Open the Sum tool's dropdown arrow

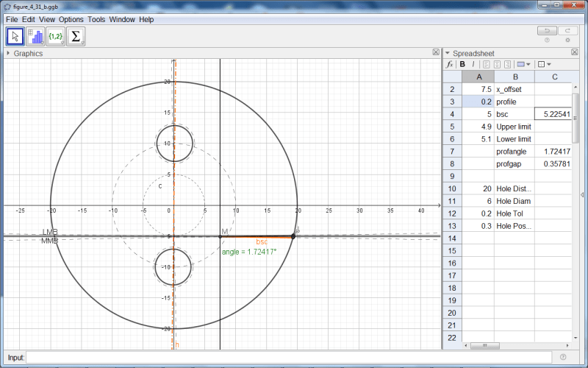(x=82, y=43)
